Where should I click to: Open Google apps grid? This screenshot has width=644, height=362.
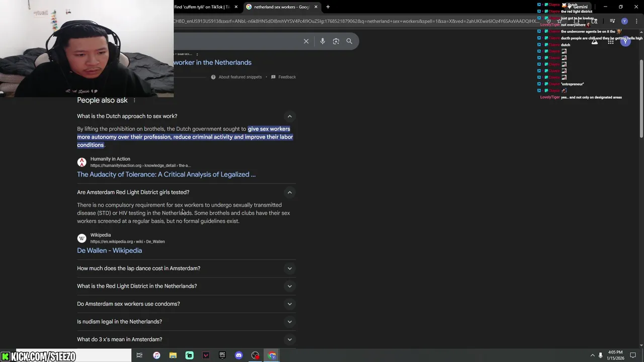click(610, 42)
